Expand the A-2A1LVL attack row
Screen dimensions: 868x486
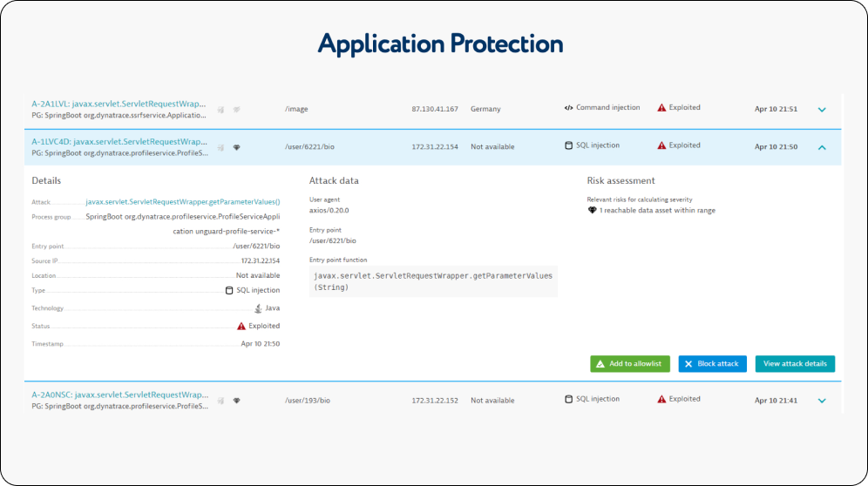tap(821, 110)
